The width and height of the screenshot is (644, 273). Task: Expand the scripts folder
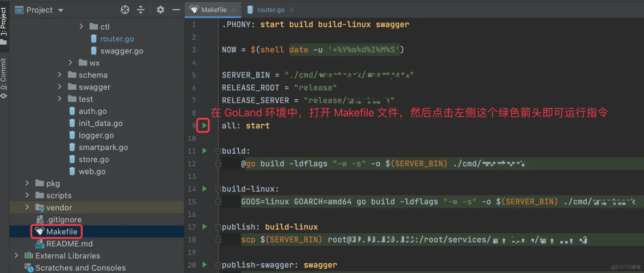27,195
